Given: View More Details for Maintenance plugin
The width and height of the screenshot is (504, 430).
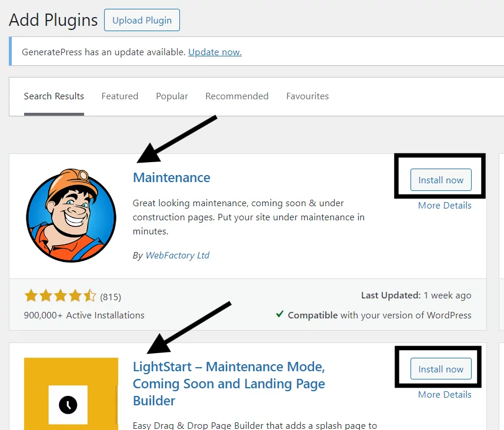Looking at the screenshot, I should tap(445, 206).
